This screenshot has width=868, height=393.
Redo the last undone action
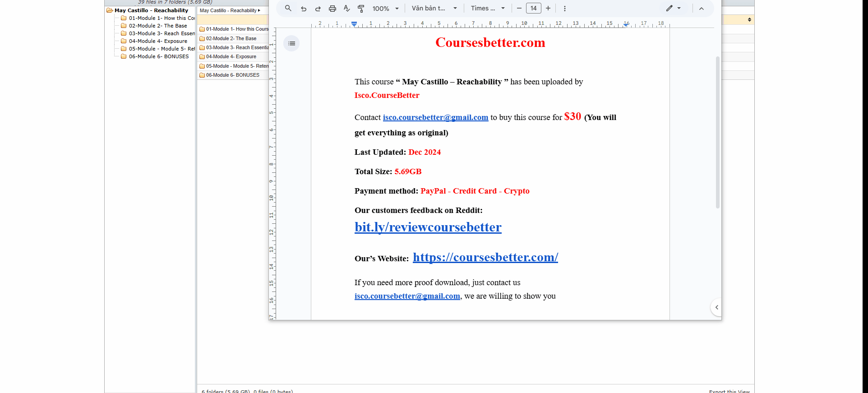[x=318, y=9]
